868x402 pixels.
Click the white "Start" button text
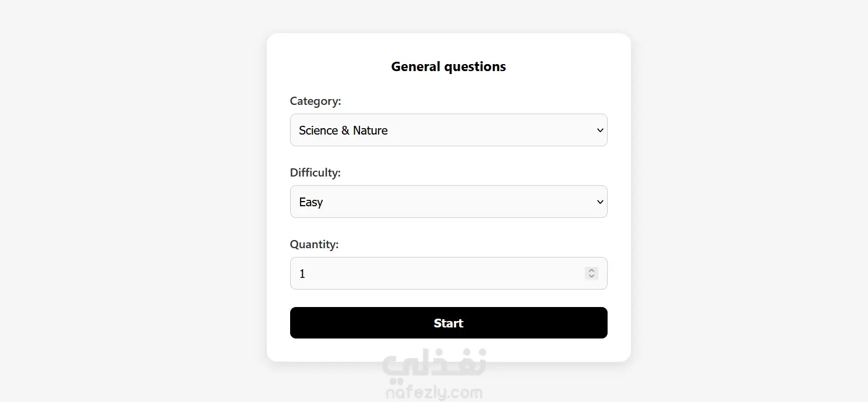click(x=448, y=323)
